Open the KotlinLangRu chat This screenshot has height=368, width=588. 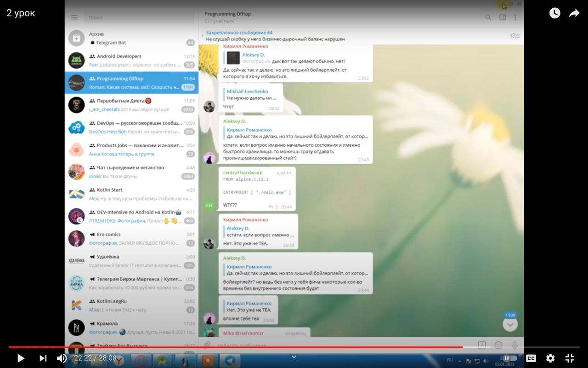131,305
